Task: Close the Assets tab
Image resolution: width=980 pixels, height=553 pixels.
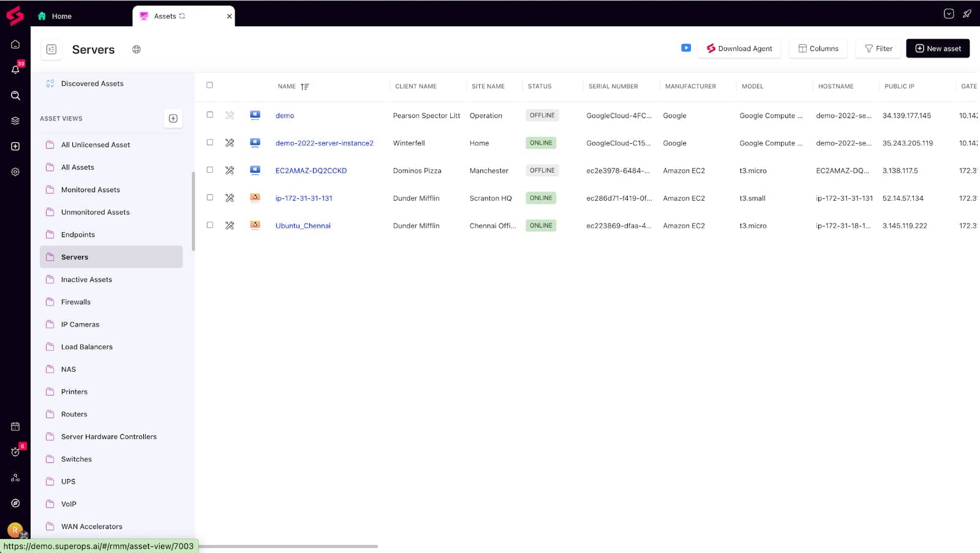Action: click(230, 16)
